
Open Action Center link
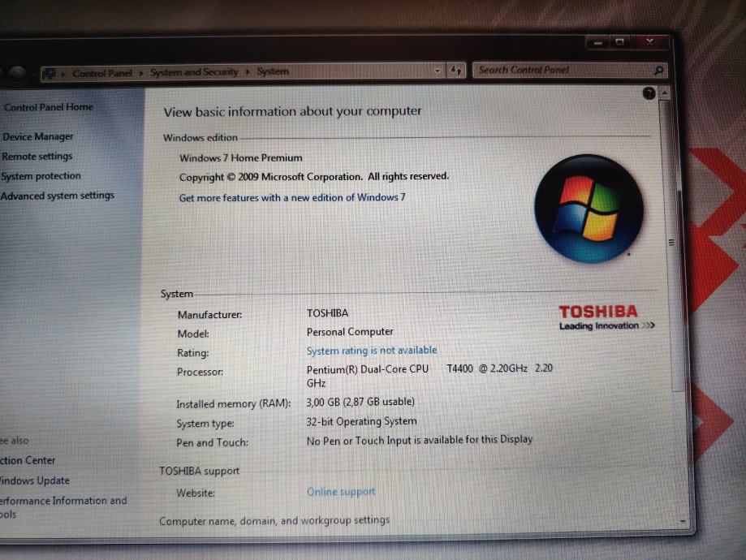28,460
